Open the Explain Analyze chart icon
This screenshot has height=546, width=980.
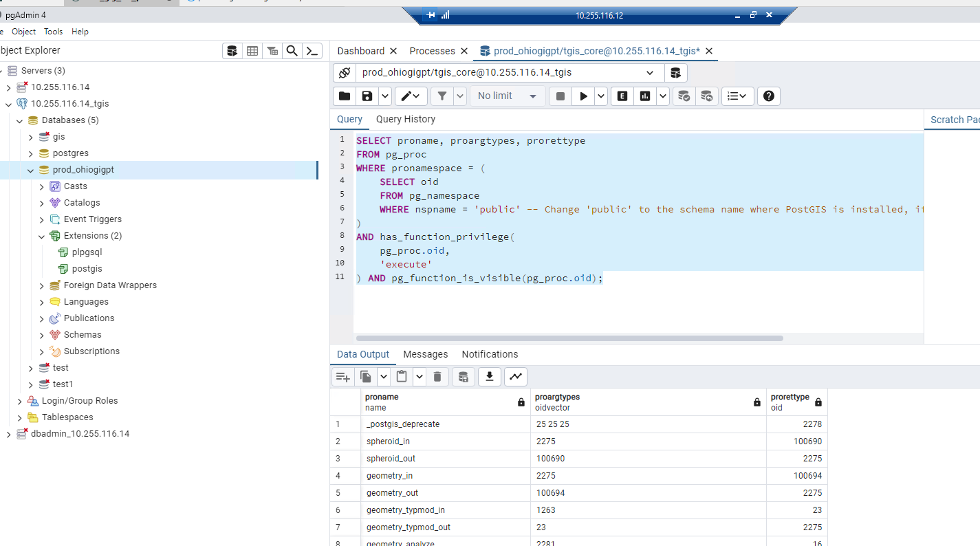coord(644,96)
